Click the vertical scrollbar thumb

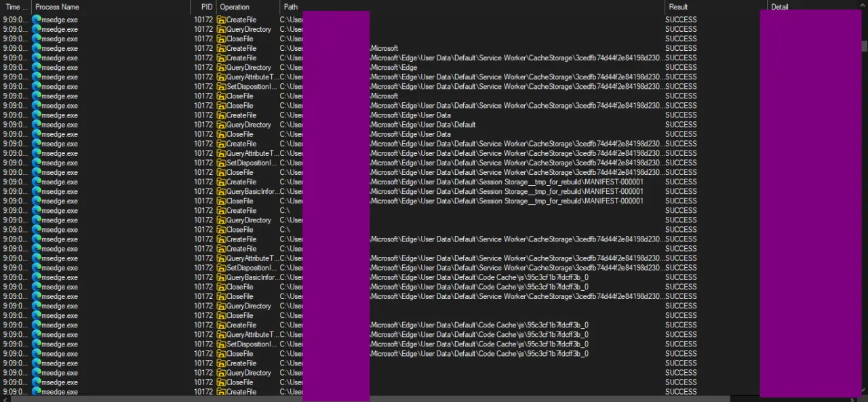(x=864, y=46)
